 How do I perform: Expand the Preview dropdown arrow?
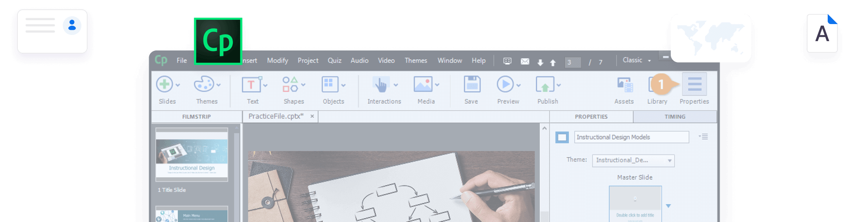518,85
